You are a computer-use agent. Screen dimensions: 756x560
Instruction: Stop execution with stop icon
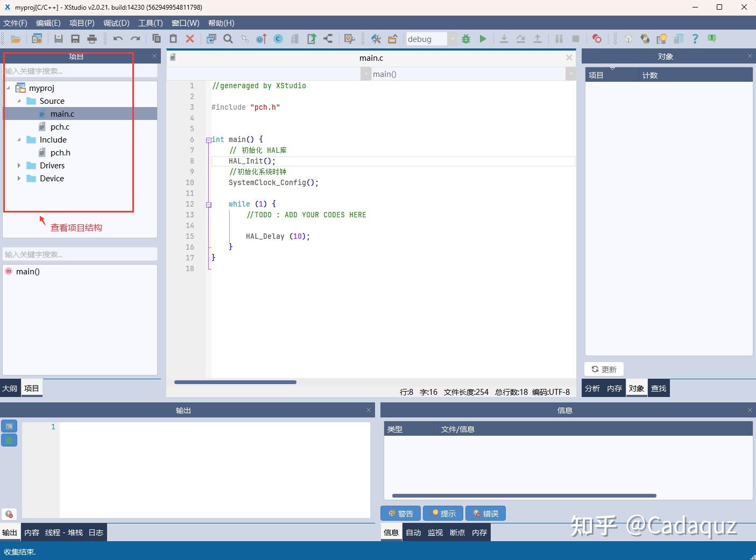[x=576, y=39]
